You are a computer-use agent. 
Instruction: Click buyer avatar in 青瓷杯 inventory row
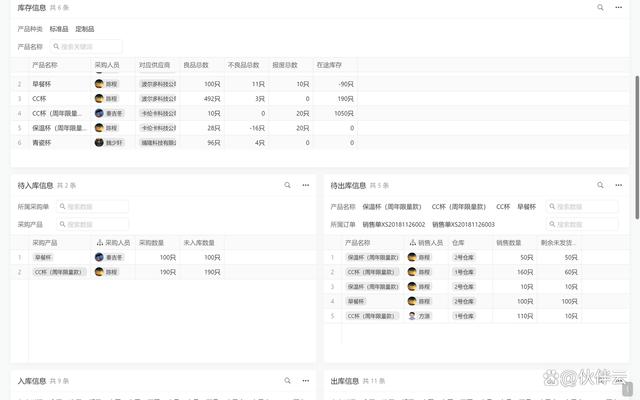(x=99, y=142)
